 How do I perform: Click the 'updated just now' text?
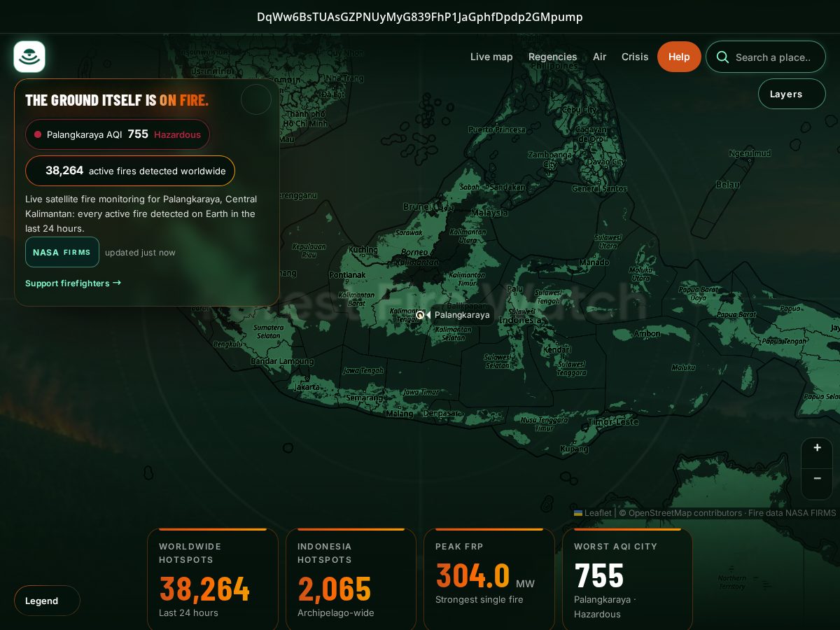(x=140, y=253)
